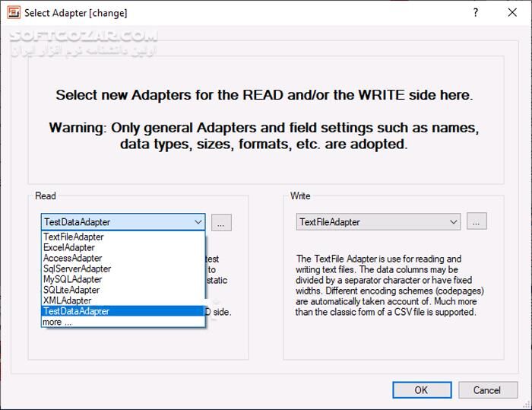Open the Write adapter dropdown
The height and width of the screenshot is (410, 532).
pos(378,222)
